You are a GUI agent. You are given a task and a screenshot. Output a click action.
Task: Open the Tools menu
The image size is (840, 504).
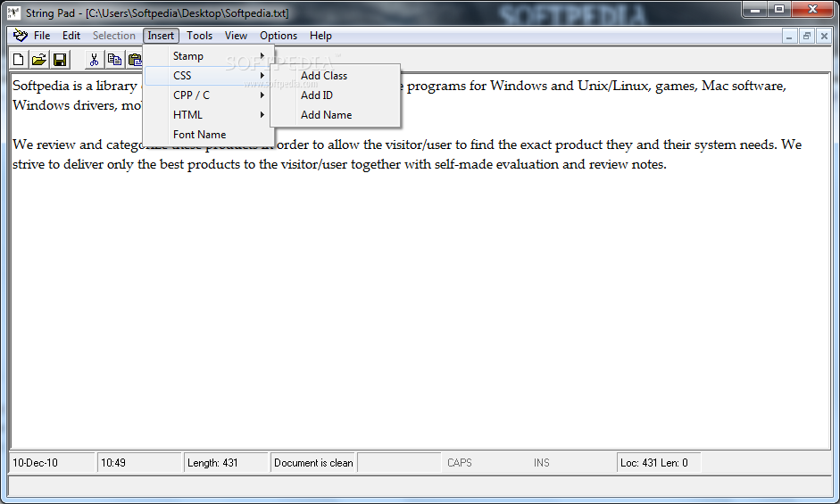(199, 36)
